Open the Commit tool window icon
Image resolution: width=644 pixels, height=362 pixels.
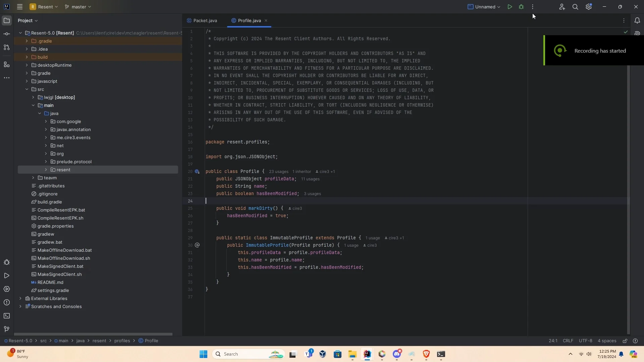tap(6, 34)
